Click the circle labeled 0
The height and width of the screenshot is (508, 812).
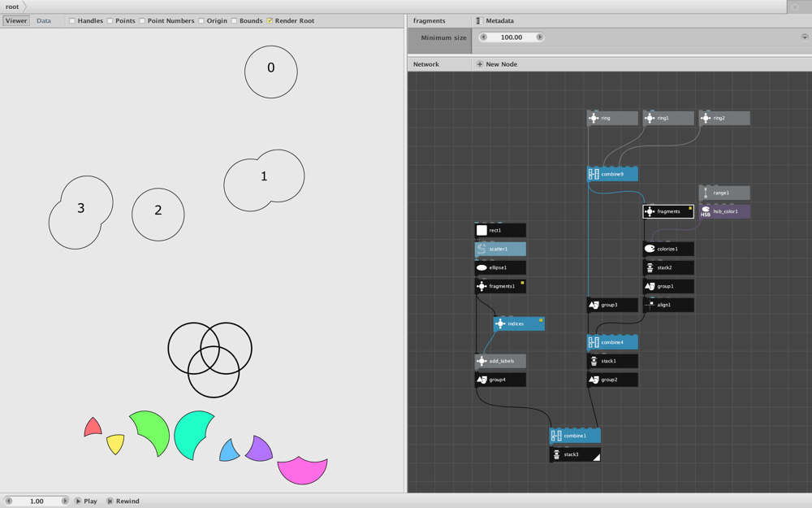point(271,72)
